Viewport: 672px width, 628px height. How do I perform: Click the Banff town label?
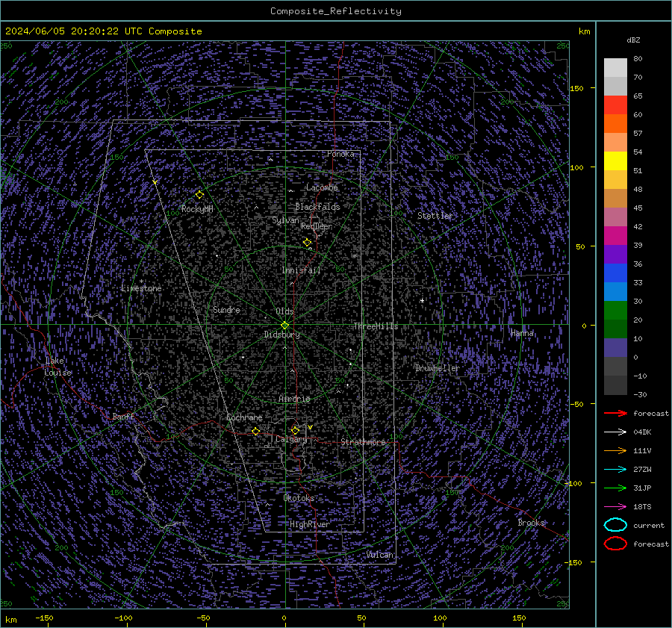pyautogui.click(x=123, y=416)
